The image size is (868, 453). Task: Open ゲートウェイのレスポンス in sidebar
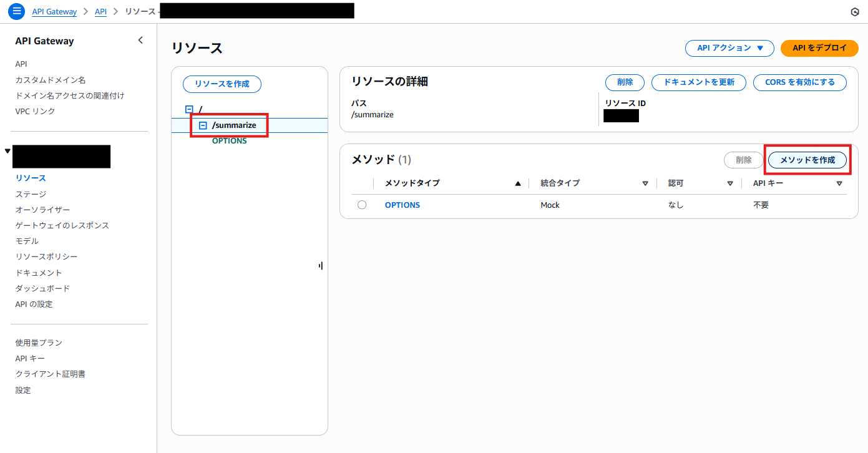click(x=62, y=225)
